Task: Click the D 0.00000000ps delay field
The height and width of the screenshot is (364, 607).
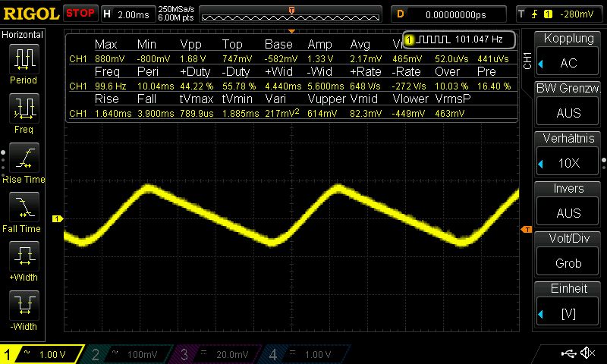Action: tap(448, 14)
